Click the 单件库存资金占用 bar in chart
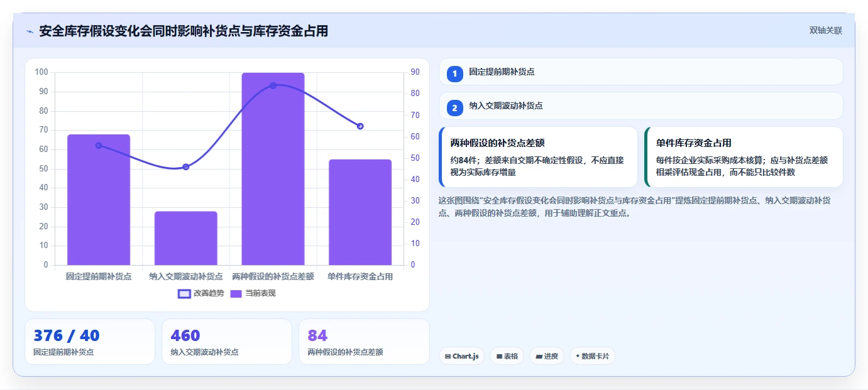Image resolution: width=868 pixels, height=390 pixels. [x=360, y=212]
